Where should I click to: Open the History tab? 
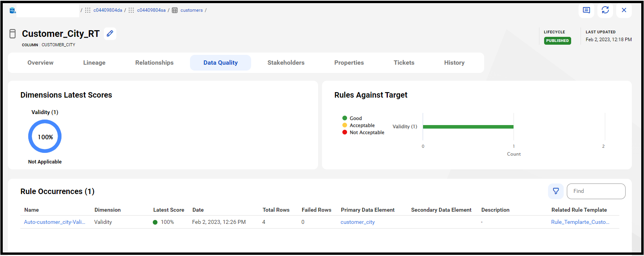[454, 63]
